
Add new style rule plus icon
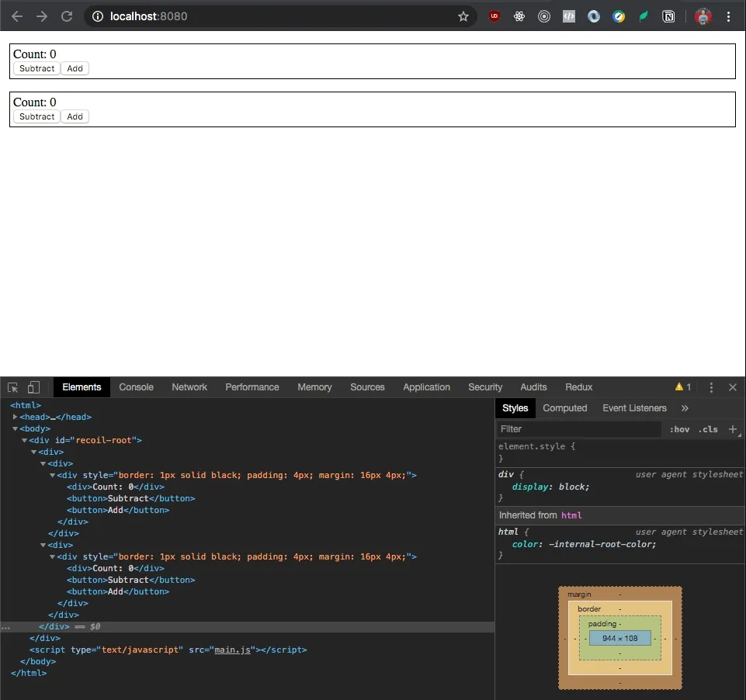pyautogui.click(x=733, y=429)
